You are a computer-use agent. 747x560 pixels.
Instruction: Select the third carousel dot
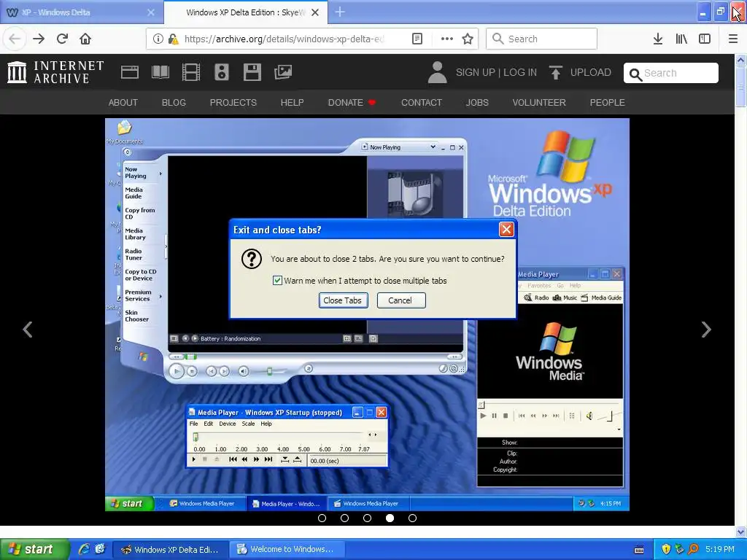click(368, 518)
